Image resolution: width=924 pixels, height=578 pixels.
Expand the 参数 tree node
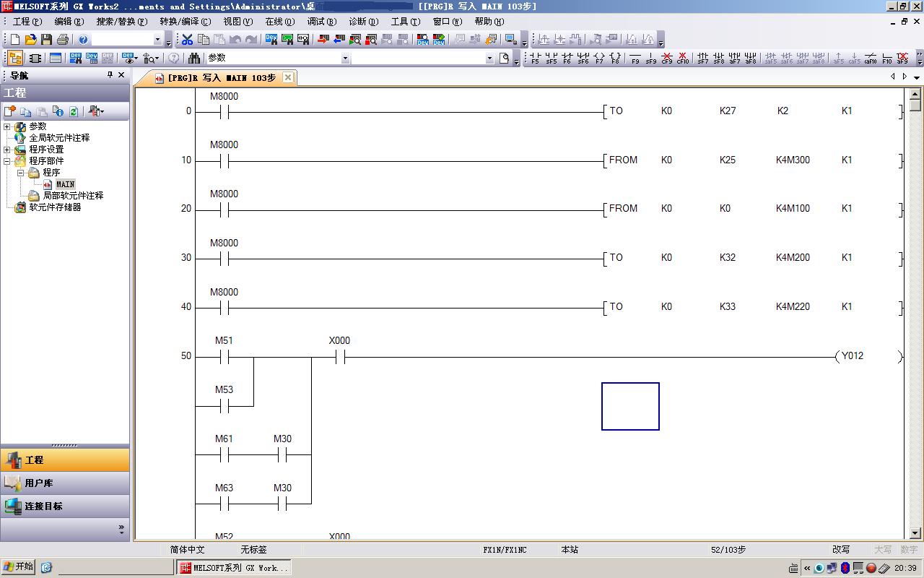[7, 126]
